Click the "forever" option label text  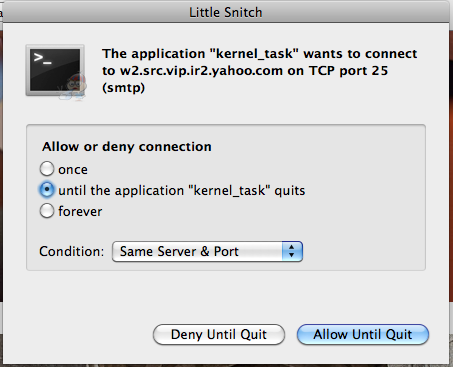pyautogui.click(x=80, y=212)
